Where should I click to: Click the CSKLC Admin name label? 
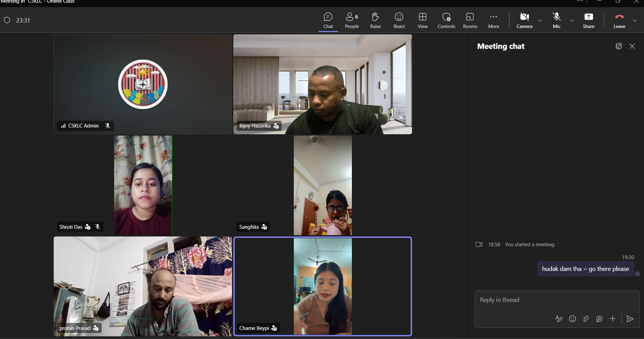pos(83,126)
